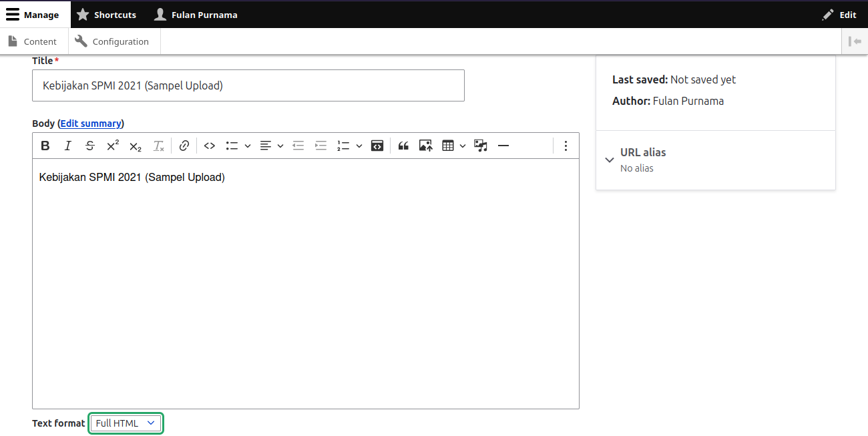Viewport: 868px width, 436px height.
Task: Open the Content menu item
Action: coord(33,41)
